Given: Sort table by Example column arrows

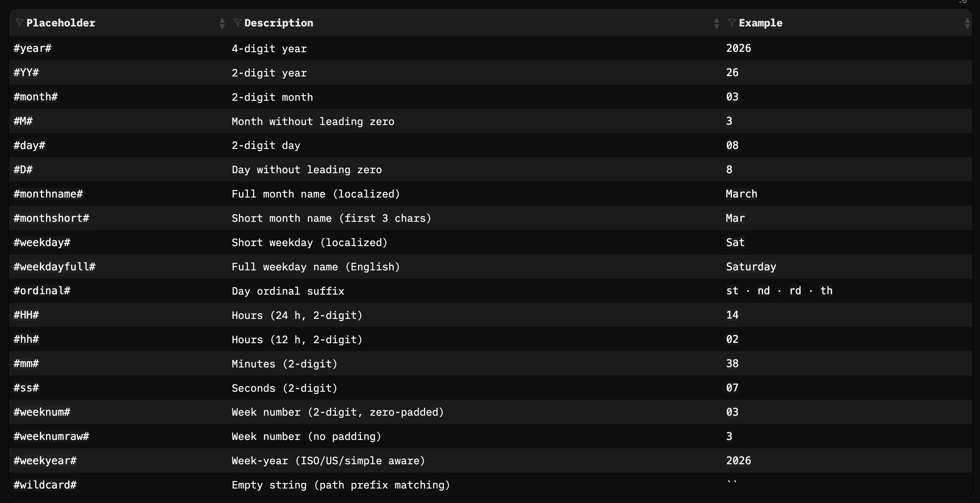Looking at the screenshot, I should 967,24.
